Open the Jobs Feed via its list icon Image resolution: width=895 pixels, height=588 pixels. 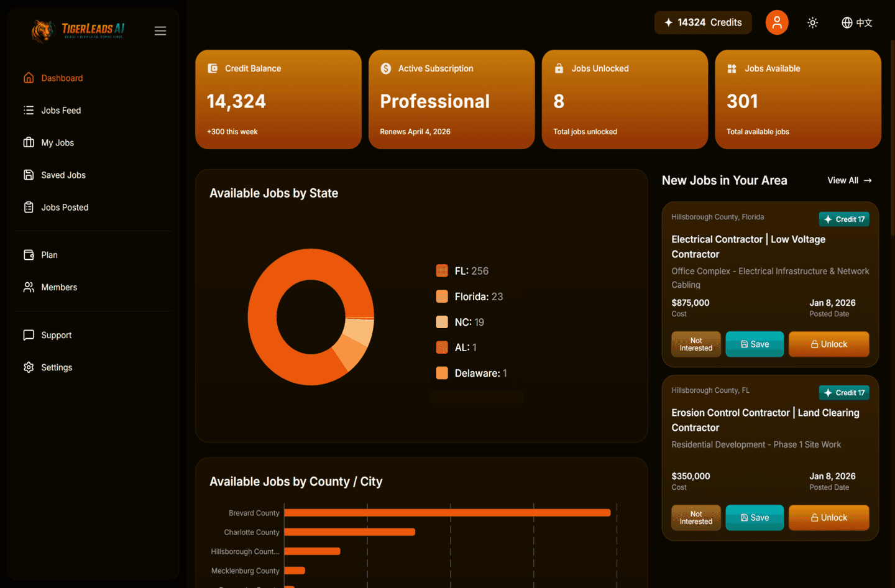(x=29, y=110)
